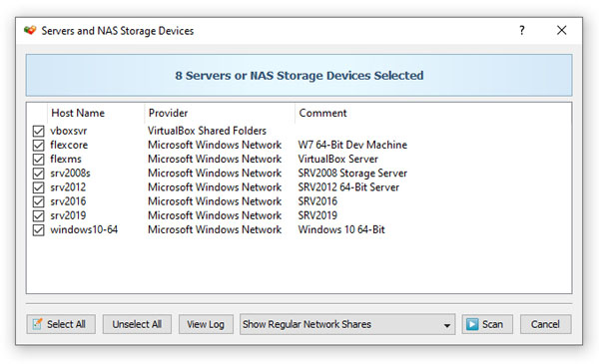Image resolution: width=599 pixels, height=364 pixels.
Task: Click the VirtualBox Server comment
Action: point(338,160)
